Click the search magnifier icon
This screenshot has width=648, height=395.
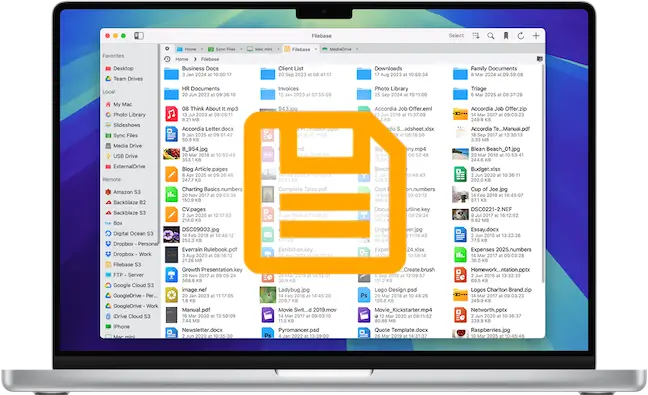(491, 36)
